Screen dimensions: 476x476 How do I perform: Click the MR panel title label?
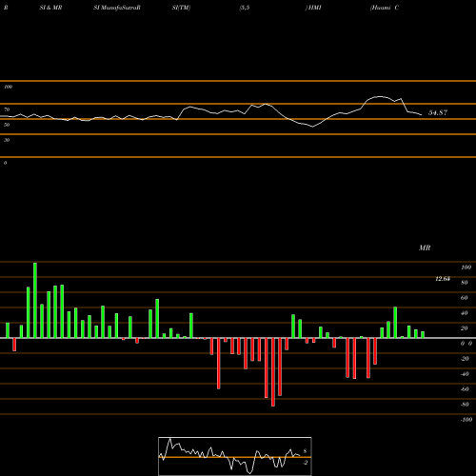pyautogui.click(x=425, y=248)
